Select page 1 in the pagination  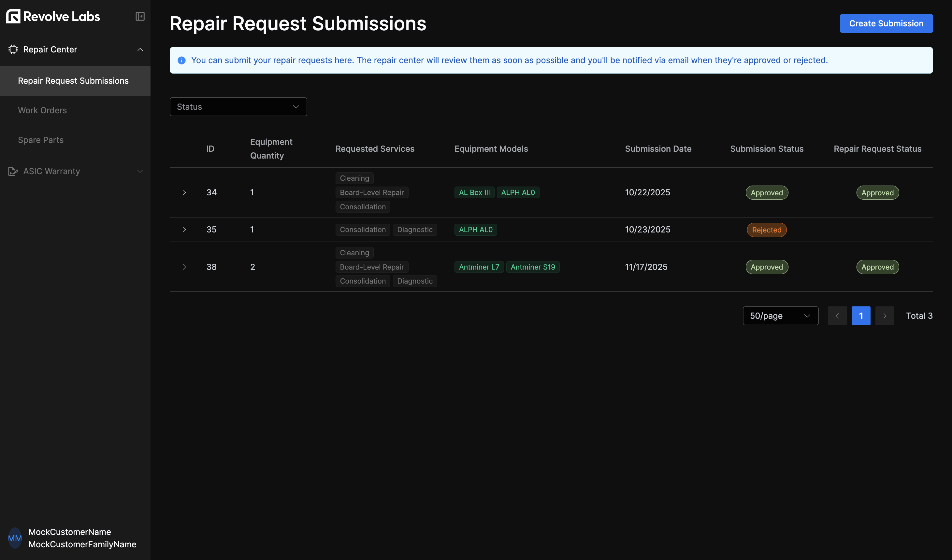(861, 316)
